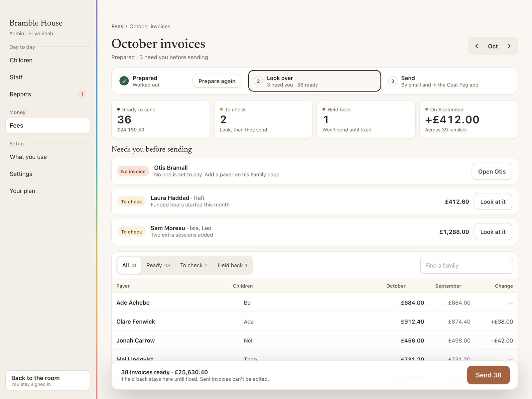Click the Payer column header
Image resolution: width=532 pixels, height=399 pixels.
123,286
